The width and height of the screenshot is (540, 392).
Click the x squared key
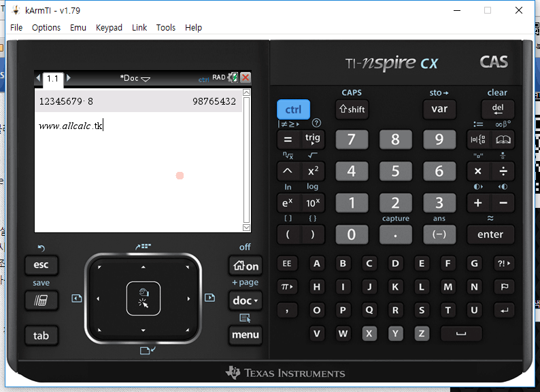tap(313, 171)
